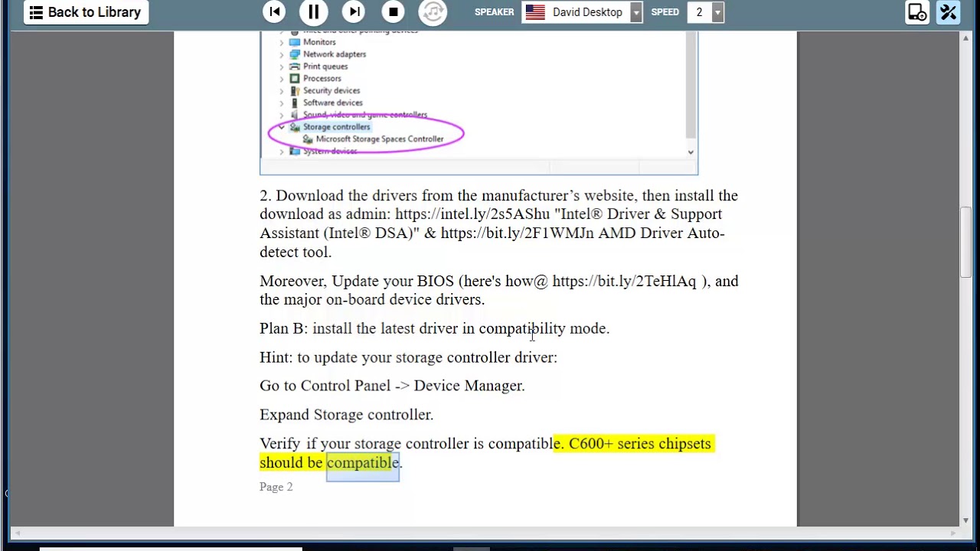The height and width of the screenshot is (551, 980).
Task: Skip to next section
Action: (354, 12)
